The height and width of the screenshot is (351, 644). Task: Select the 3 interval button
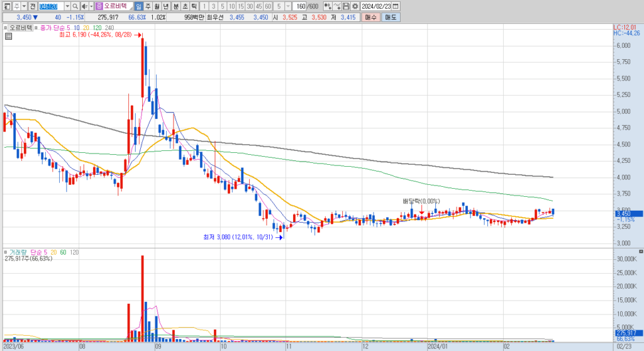pos(213,6)
